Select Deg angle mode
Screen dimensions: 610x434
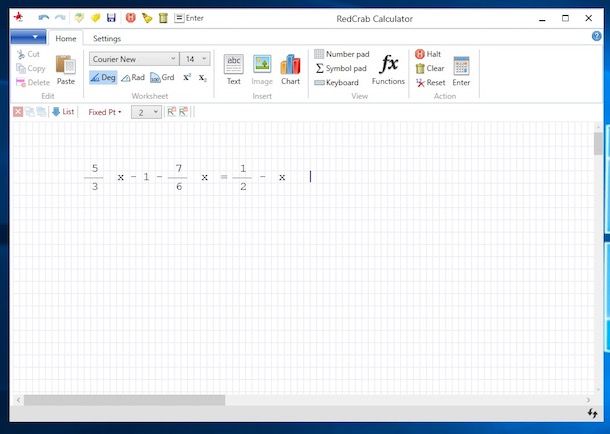click(103, 77)
